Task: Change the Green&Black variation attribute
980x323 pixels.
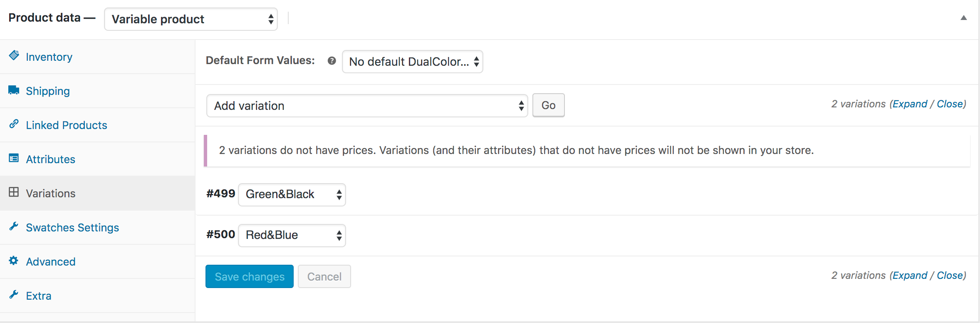Action: (292, 194)
